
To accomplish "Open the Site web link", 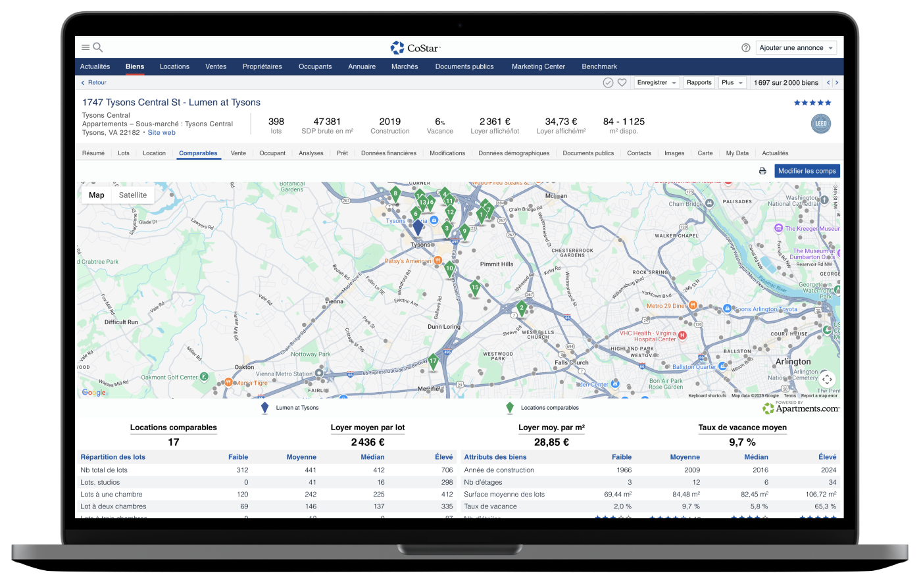I will 161,133.
